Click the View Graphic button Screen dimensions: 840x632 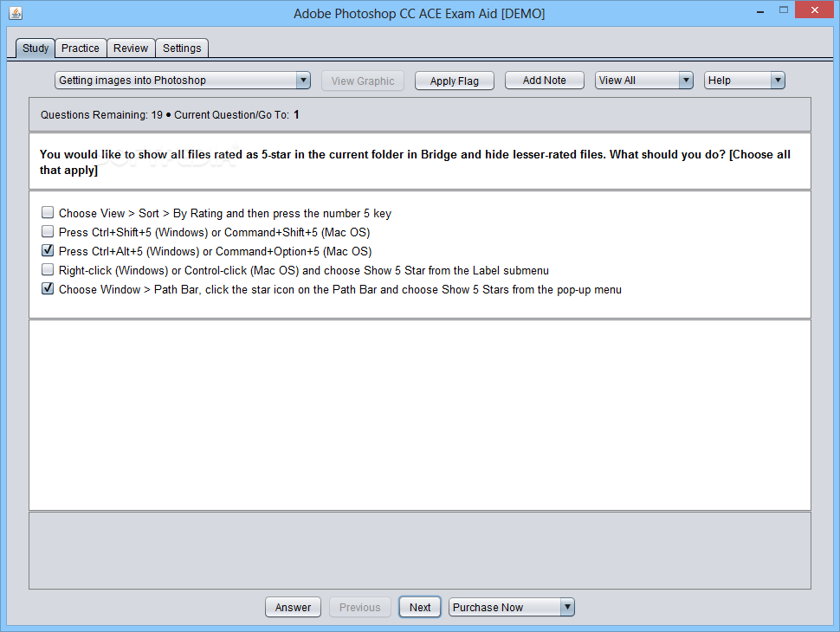tap(363, 81)
